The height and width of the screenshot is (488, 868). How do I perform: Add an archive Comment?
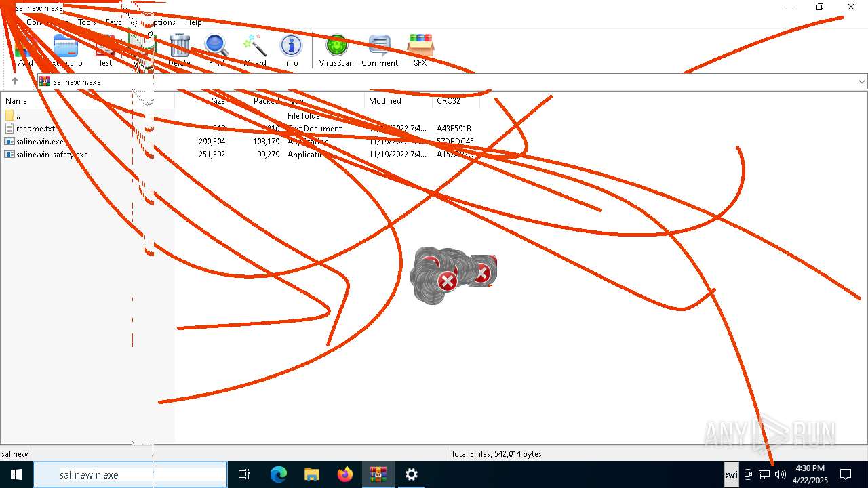[x=380, y=51]
